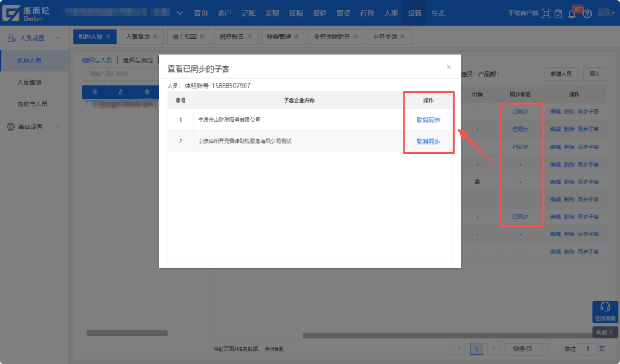Switch to the 税务报告 tab
The image size is (620, 364).
click(x=231, y=37)
